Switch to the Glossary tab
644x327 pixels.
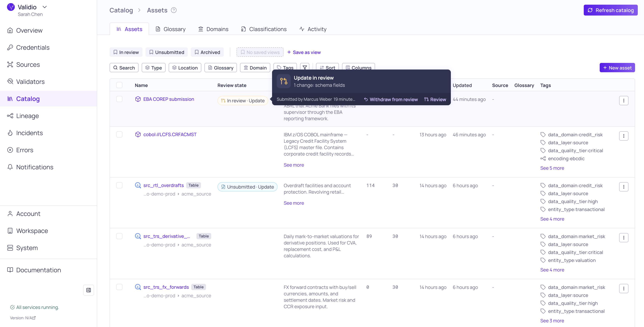170,29
